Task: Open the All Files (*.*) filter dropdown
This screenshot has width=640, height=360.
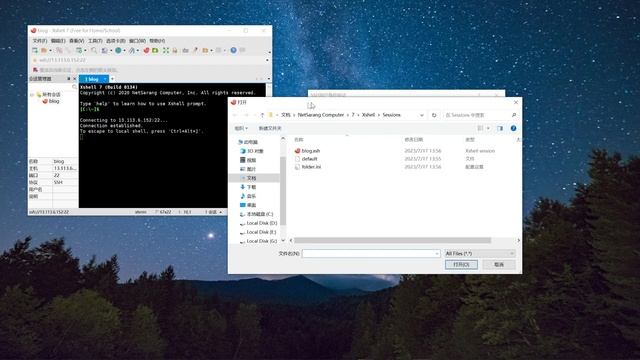Action: 480,253
